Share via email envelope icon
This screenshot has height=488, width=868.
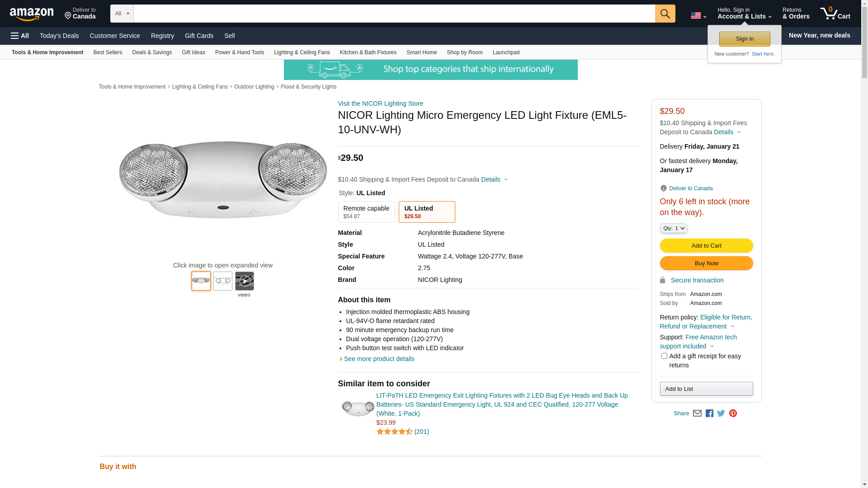tap(697, 413)
